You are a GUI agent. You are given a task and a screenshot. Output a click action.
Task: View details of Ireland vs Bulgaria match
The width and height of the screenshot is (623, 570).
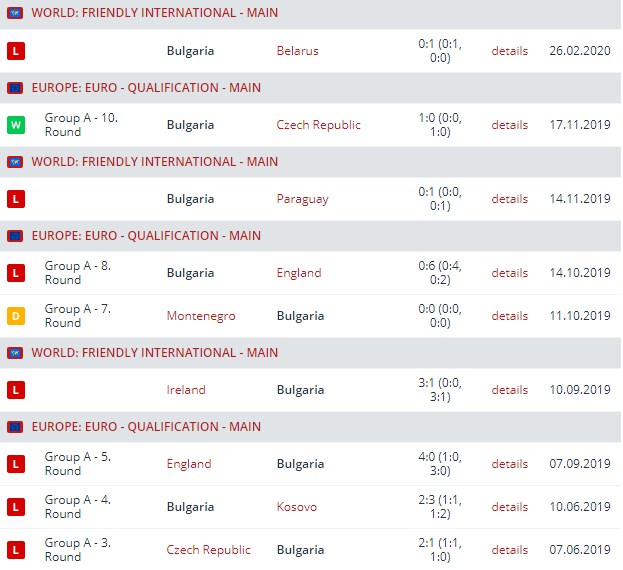tap(509, 390)
